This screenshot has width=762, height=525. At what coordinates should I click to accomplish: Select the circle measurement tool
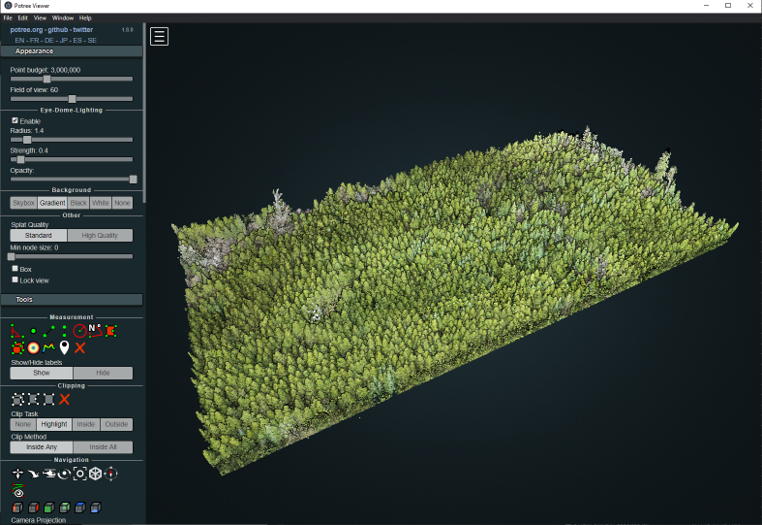click(x=80, y=330)
